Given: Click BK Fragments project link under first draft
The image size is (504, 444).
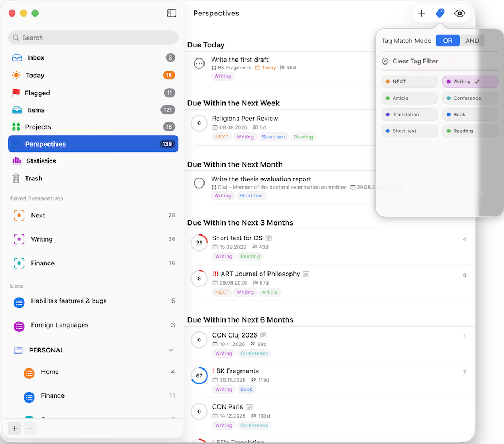Looking at the screenshot, I should click(232, 67).
